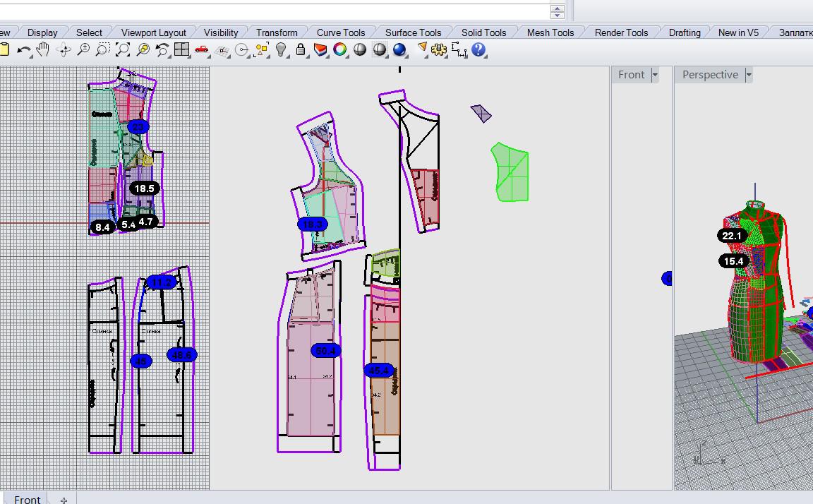
Task: Expand the Perspective viewport menu arrow
Action: click(x=749, y=75)
